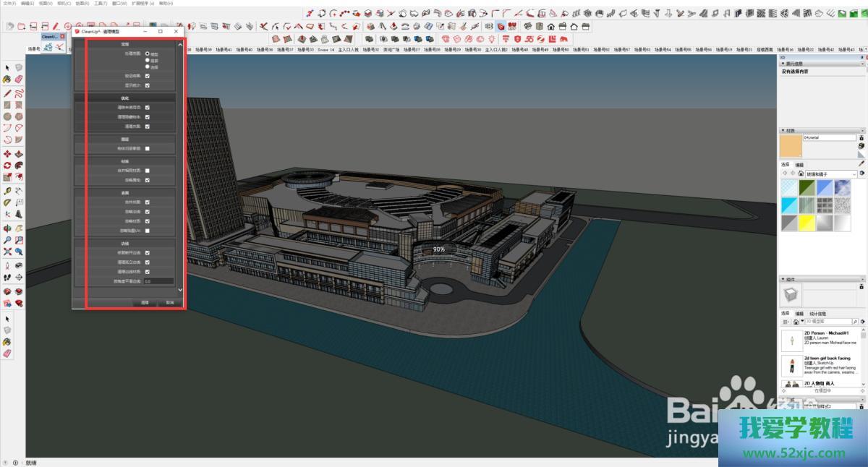Image resolution: width=868 pixels, height=467 pixels.
Task: Click the CleanUp dialog's clean button
Action: 145,302
